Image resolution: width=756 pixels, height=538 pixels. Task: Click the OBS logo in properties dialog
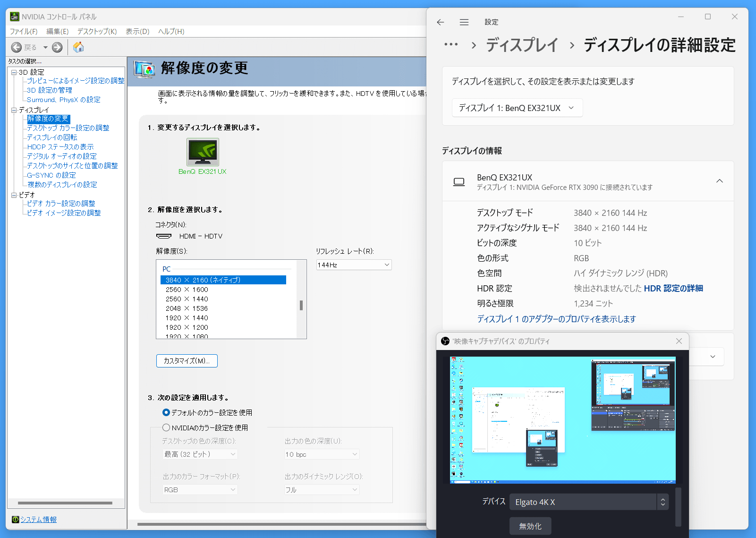[445, 341]
